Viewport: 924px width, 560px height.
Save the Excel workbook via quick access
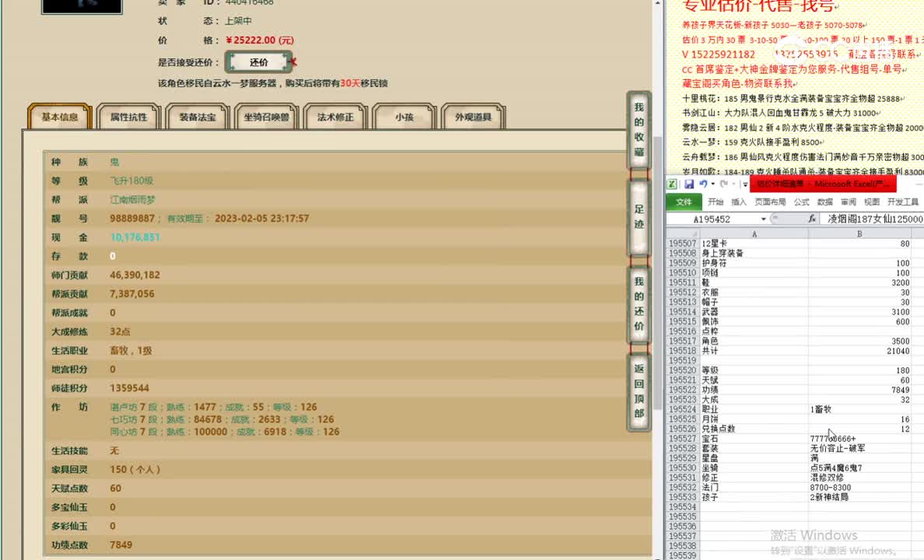[x=689, y=184]
